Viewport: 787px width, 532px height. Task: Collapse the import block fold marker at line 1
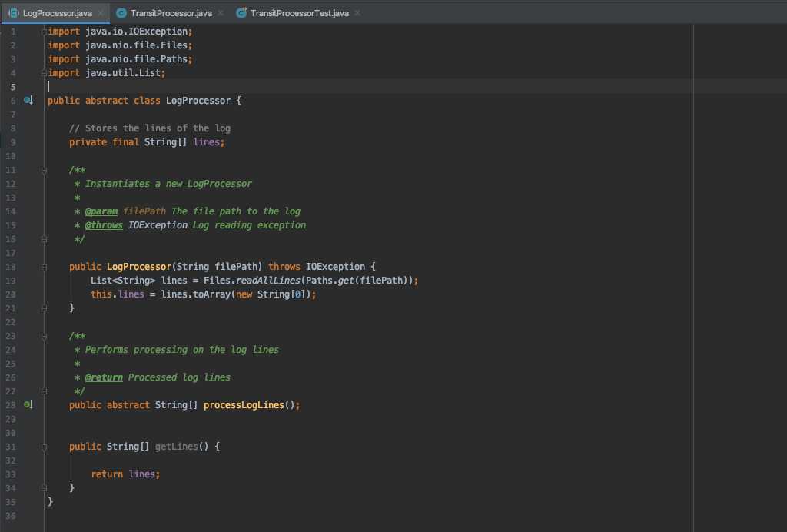[x=44, y=32]
